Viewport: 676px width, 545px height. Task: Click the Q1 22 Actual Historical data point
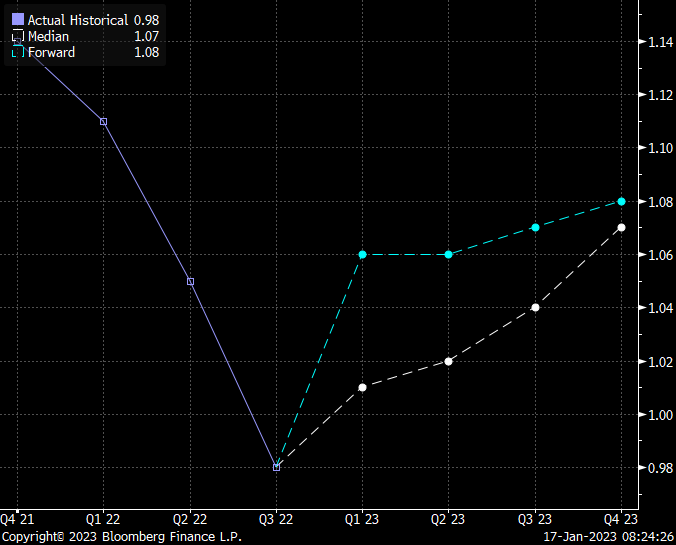[103, 121]
